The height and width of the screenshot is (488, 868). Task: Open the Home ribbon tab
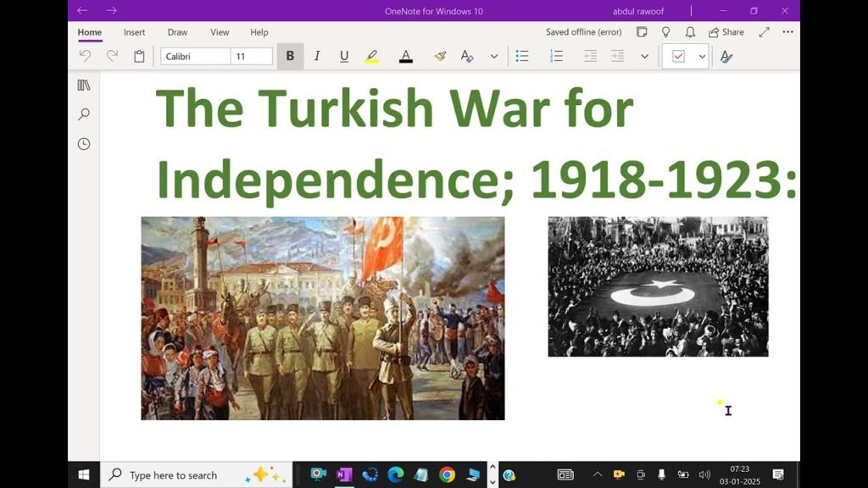[x=90, y=32]
